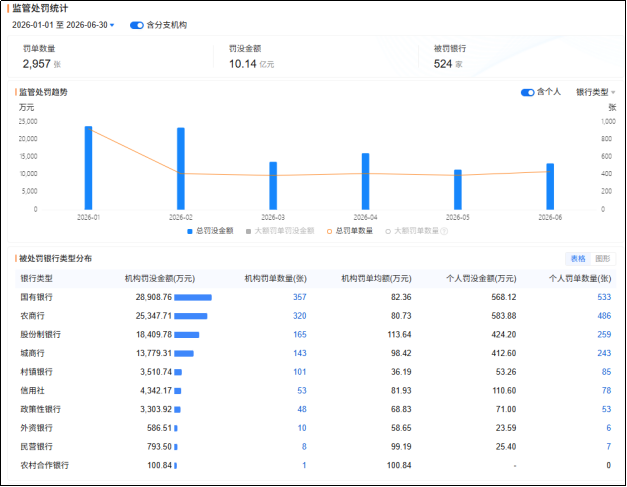Click the 2026-01 blue bar in chart
The height and width of the screenshot is (487, 627).
tap(88, 168)
